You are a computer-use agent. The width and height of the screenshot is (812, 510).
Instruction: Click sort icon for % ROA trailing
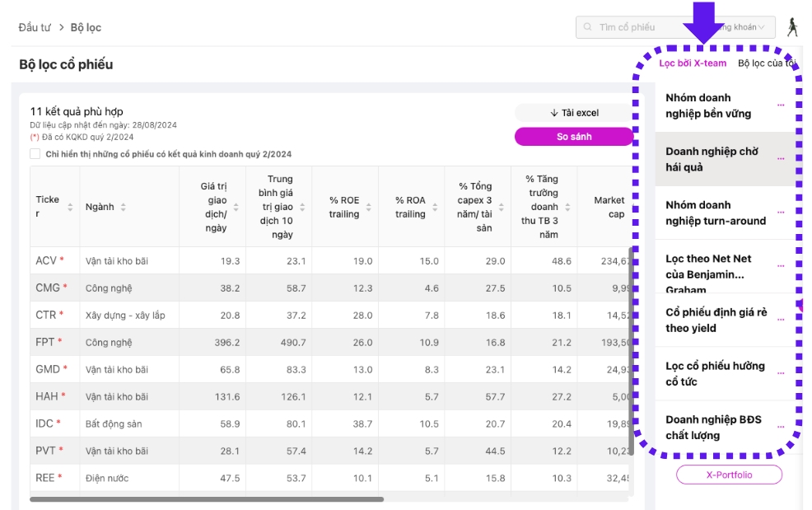[x=433, y=208]
